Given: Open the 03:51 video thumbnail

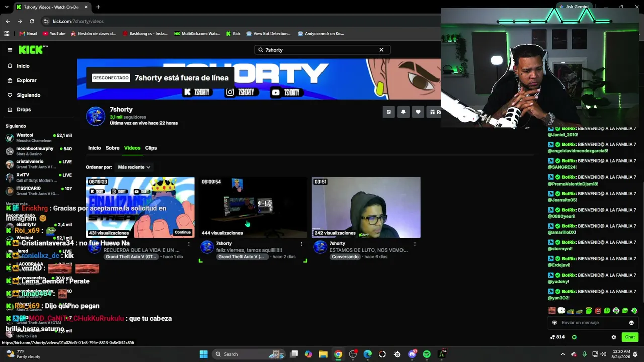Looking at the screenshot, I should [366, 207].
